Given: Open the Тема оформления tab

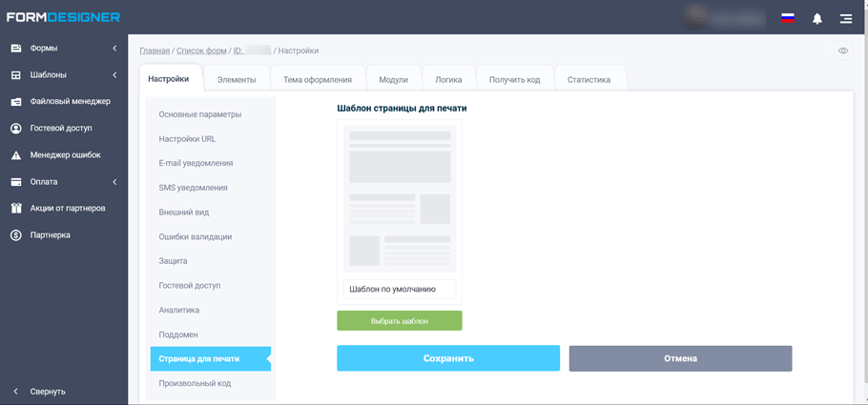Looking at the screenshot, I should click(318, 80).
